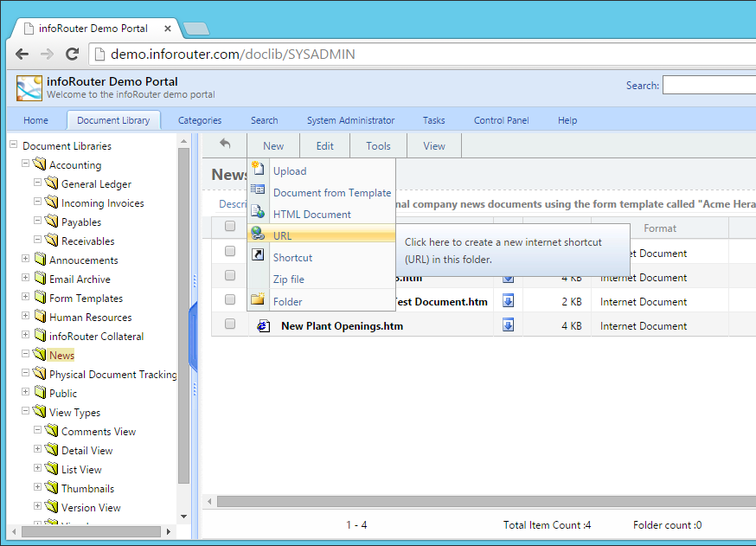The width and height of the screenshot is (756, 546).
Task: Click the new Folder icon in menu
Action: (258, 299)
